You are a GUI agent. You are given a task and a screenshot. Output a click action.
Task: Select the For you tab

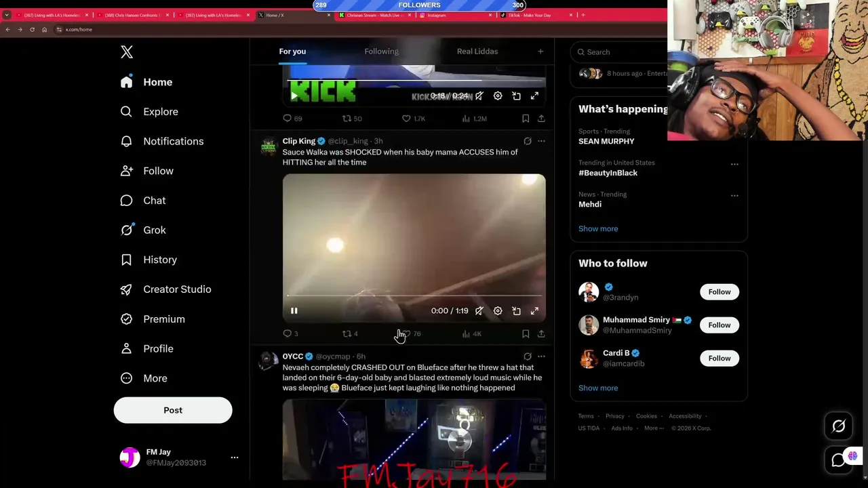click(292, 52)
